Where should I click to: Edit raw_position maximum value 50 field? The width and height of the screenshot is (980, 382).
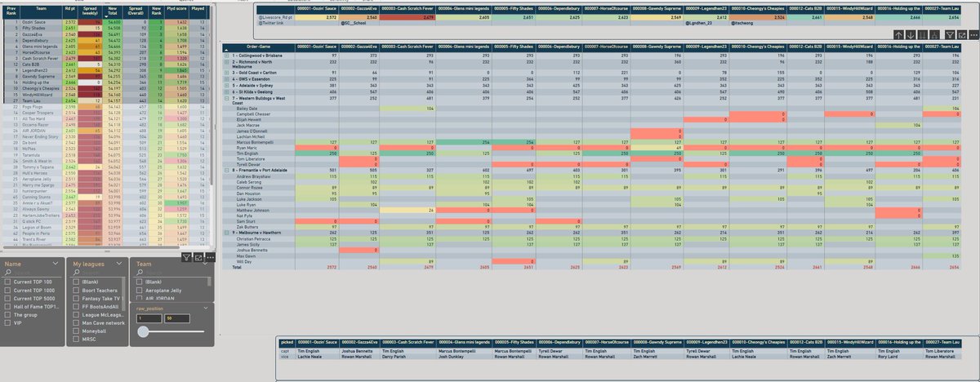click(176, 318)
